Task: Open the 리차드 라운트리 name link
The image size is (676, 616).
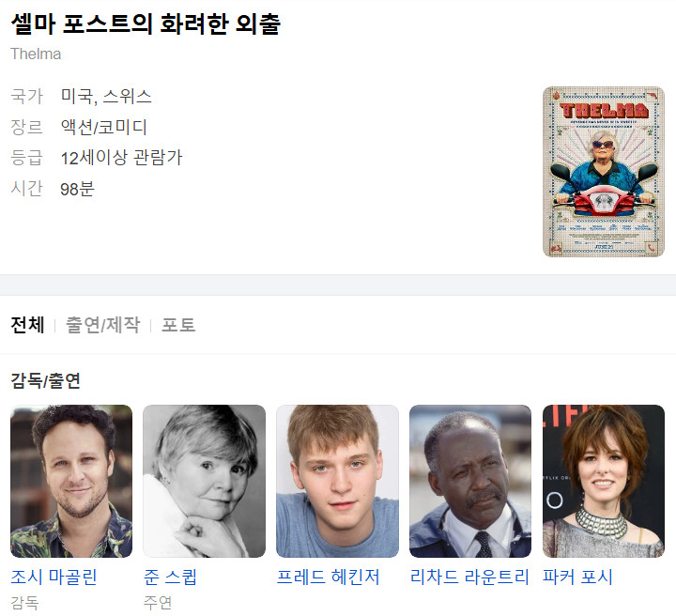Action: pyautogui.click(x=469, y=577)
